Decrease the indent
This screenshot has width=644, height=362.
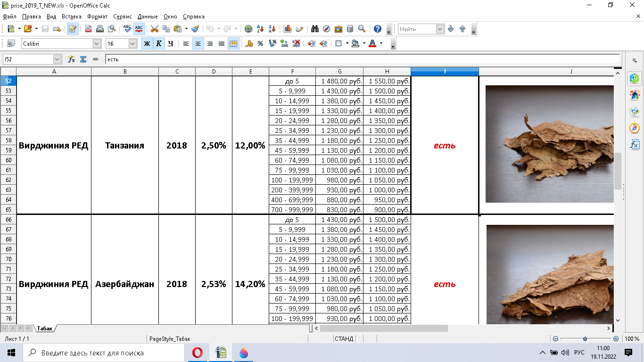pyautogui.click(x=312, y=43)
